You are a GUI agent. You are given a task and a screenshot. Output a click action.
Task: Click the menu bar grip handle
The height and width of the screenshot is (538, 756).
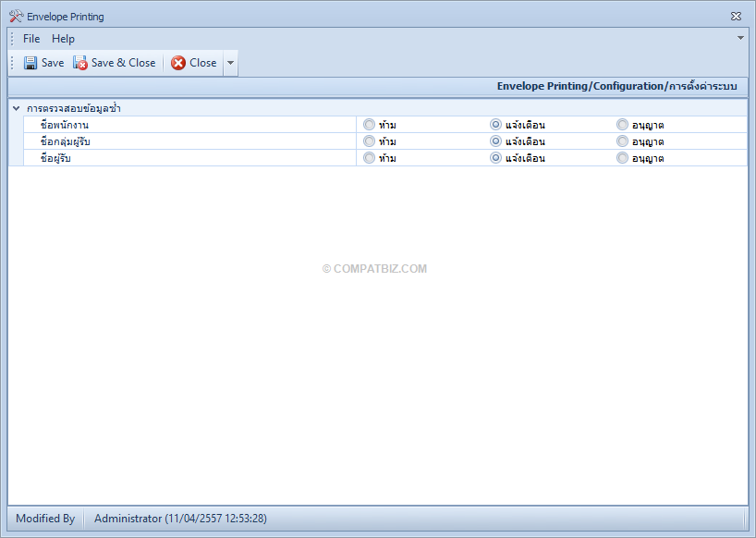[13, 39]
